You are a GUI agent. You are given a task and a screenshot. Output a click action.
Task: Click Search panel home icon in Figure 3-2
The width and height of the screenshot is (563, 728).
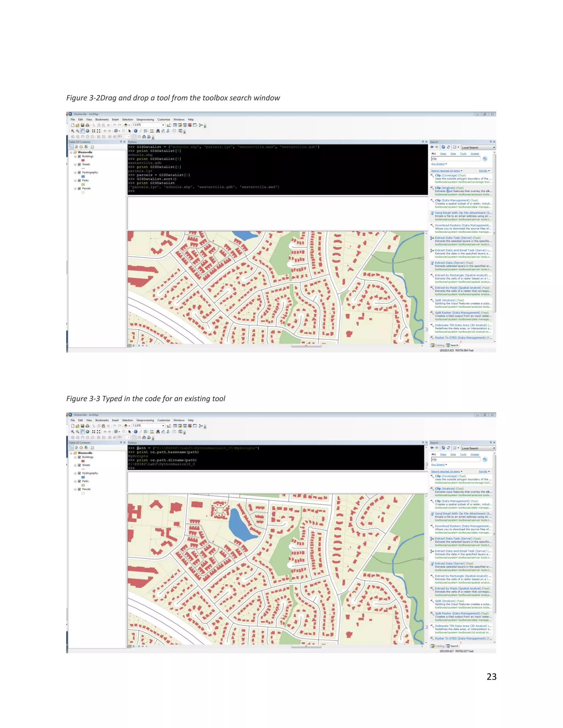(x=444, y=147)
